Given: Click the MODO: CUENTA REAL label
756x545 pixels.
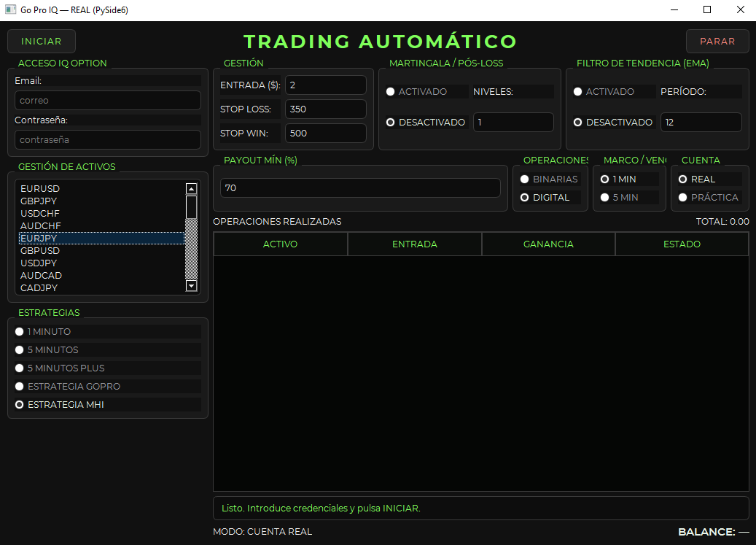Looking at the screenshot, I should [262, 531].
